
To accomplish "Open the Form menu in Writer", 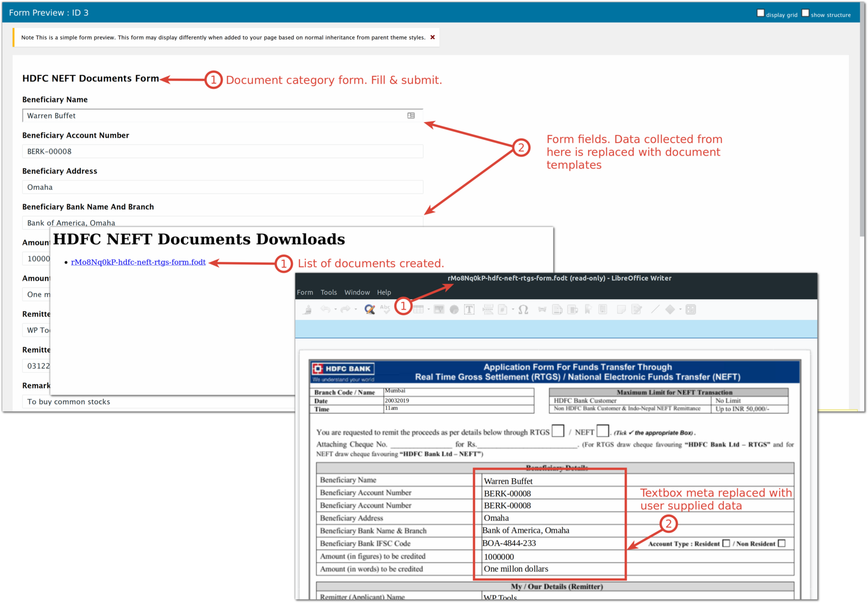I will pos(305,292).
